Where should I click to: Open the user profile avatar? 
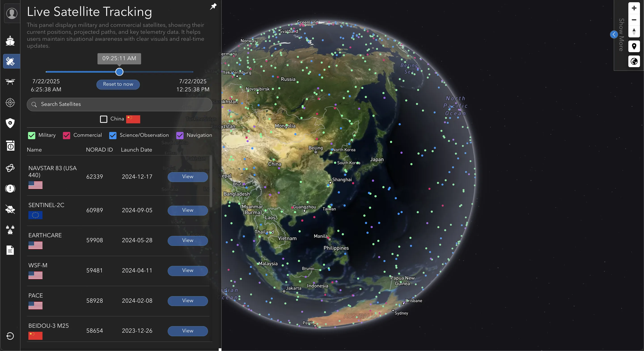(x=12, y=13)
